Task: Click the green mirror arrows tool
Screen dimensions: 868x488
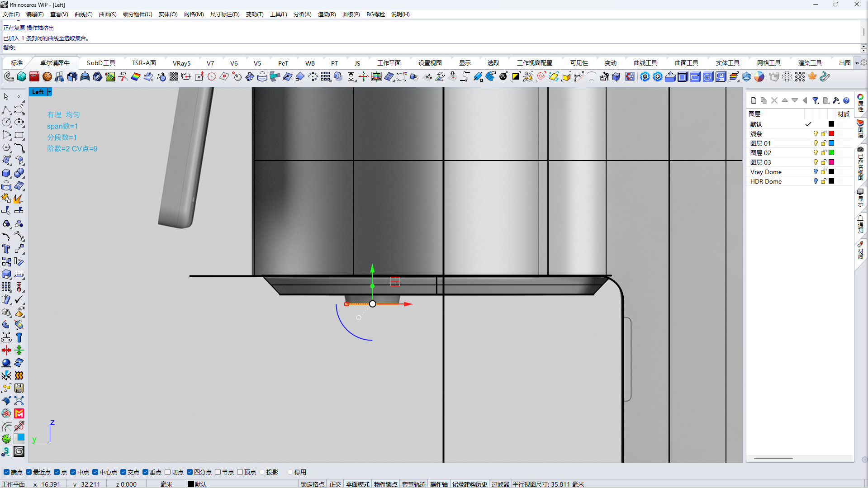Action: coord(19,351)
